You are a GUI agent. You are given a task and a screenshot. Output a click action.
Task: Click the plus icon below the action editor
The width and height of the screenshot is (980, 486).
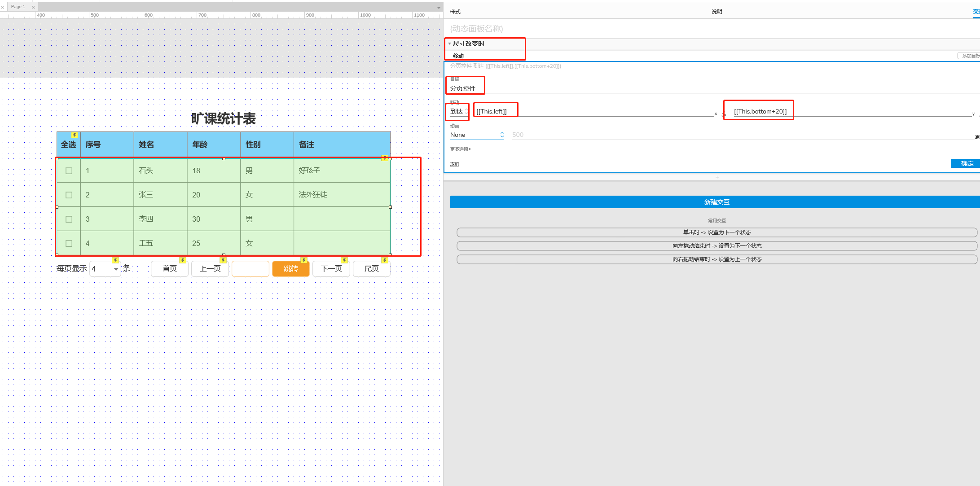(717, 177)
